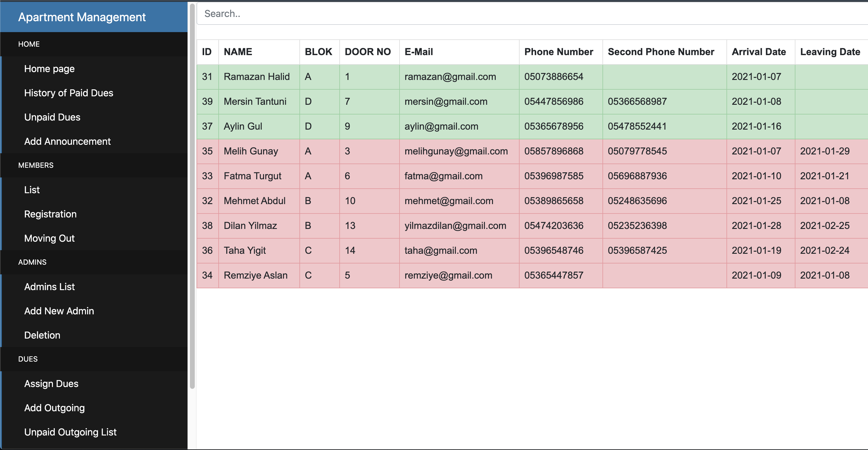Open the Admins List page
The image size is (868, 450).
click(49, 287)
